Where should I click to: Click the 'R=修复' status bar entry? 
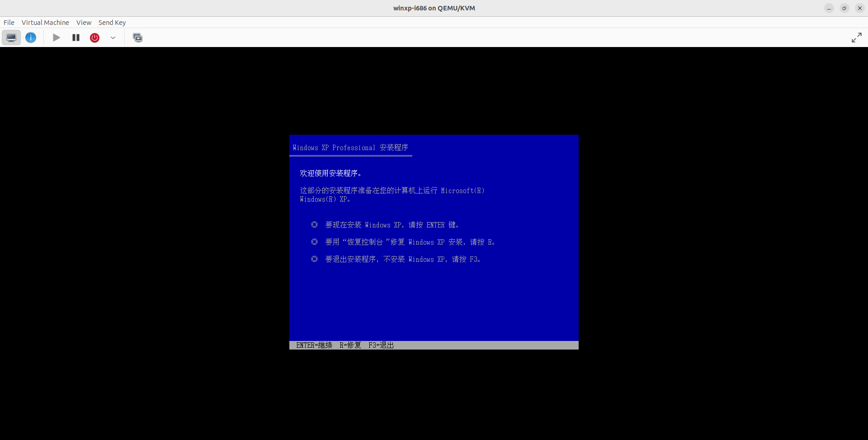(x=350, y=345)
